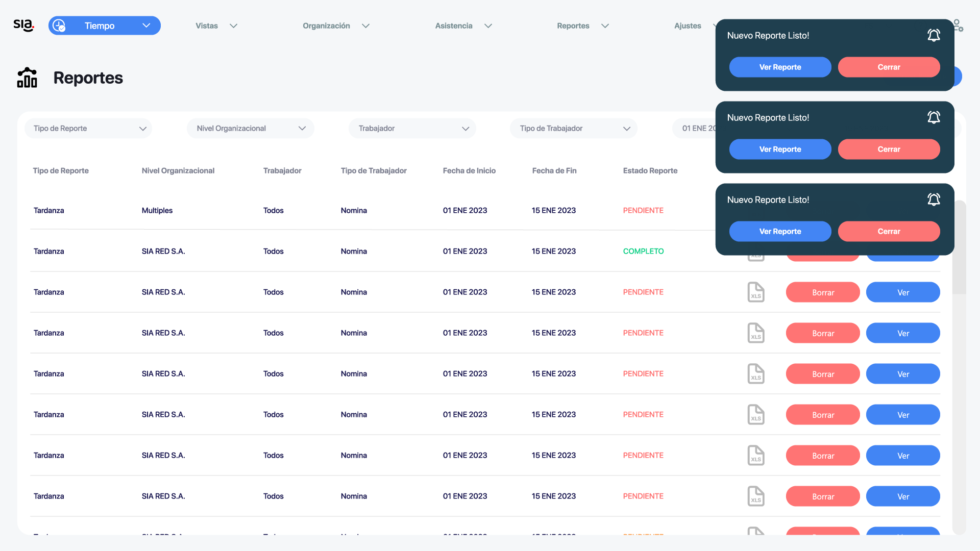Open the Tipo de Reporte filter

point(88,129)
